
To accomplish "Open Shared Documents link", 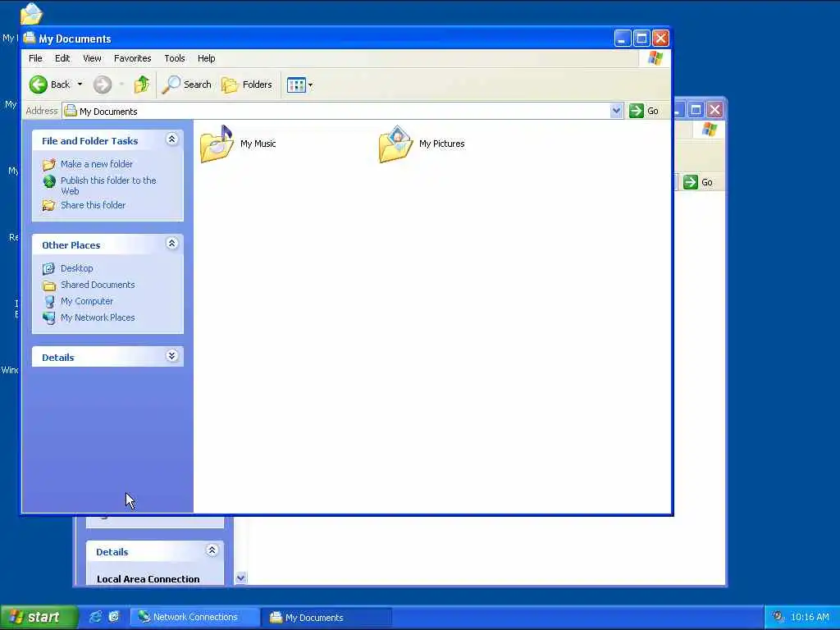I will 98,285.
